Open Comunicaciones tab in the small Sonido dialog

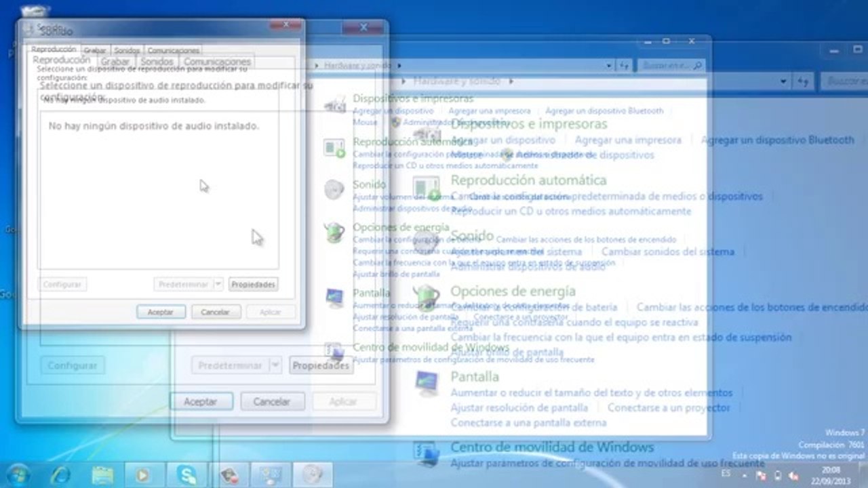click(x=174, y=50)
